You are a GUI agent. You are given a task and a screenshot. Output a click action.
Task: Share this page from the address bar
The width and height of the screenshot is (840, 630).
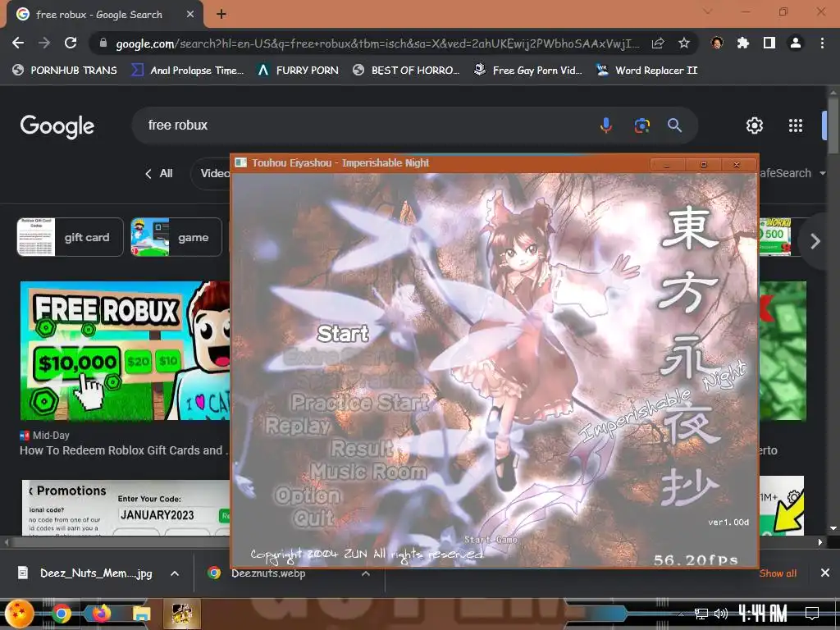658,43
